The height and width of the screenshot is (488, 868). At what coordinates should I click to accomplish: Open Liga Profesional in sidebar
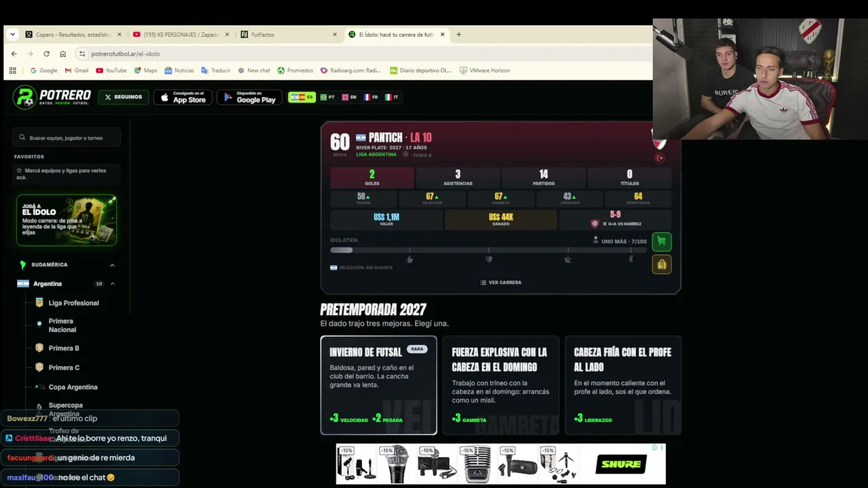[x=73, y=303]
